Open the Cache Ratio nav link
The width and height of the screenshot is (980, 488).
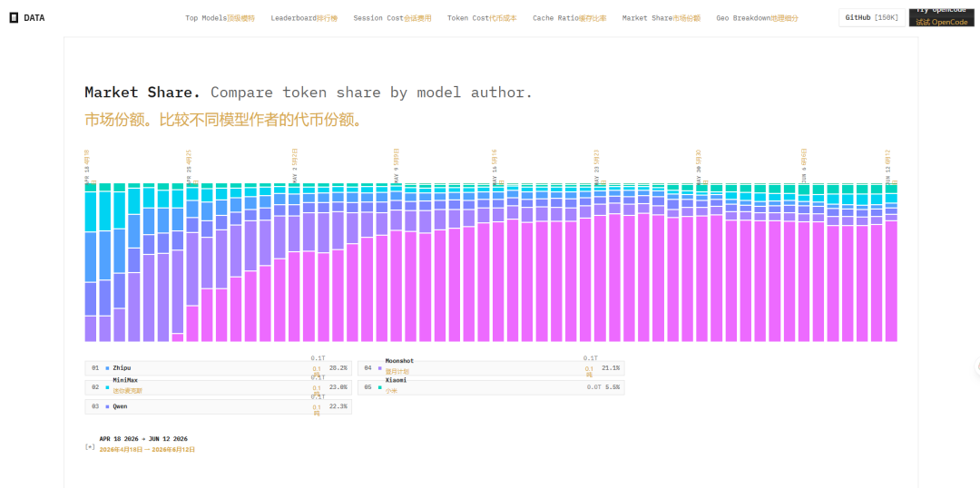[x=569, y=18]
